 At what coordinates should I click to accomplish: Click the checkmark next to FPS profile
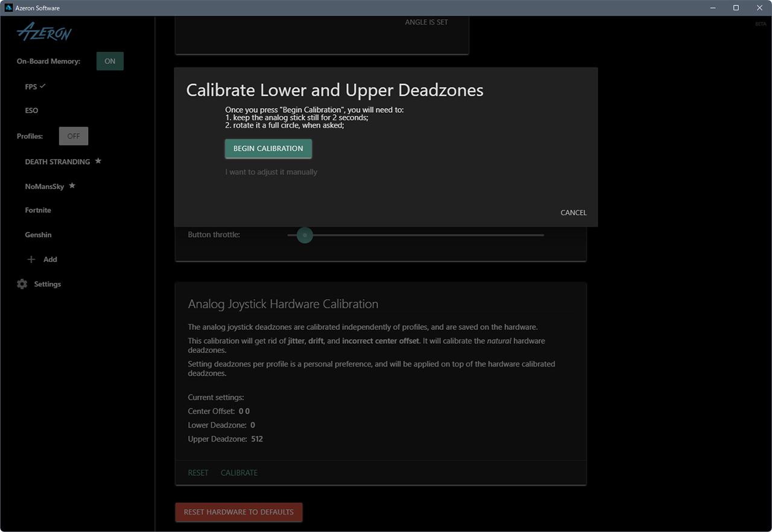(43, 86)
